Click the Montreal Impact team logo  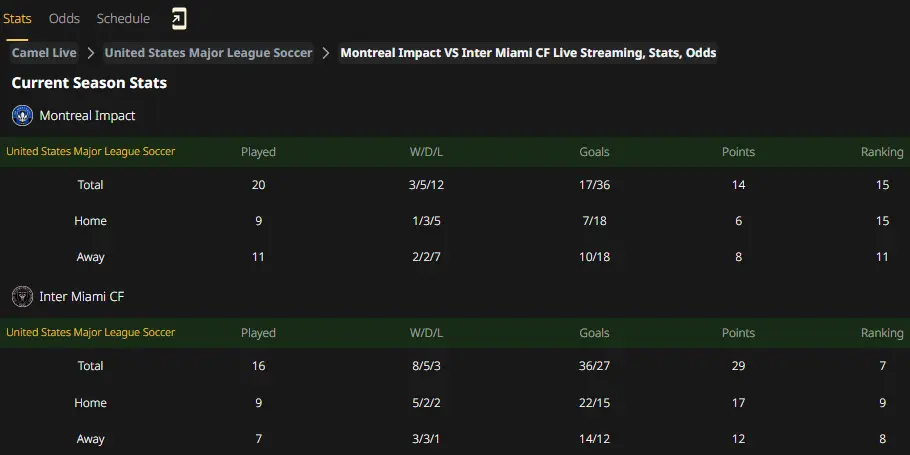(22, 115)
